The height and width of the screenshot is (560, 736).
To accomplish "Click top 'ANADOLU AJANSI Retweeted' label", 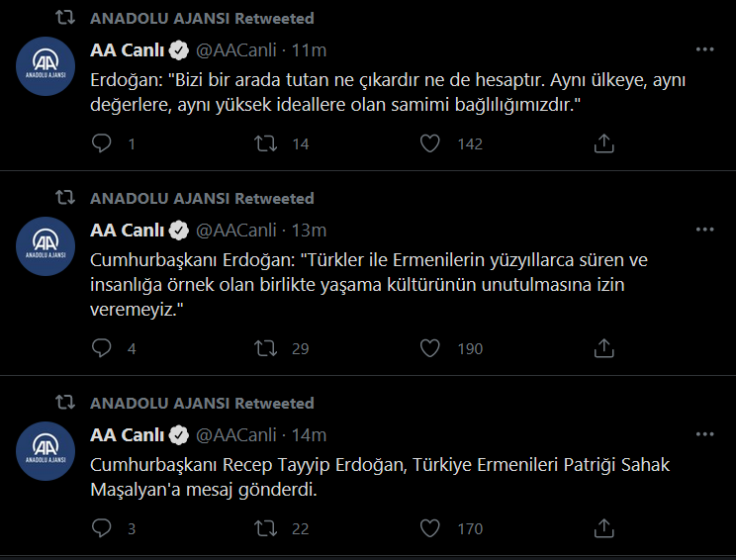I will (x=202, y=19).
